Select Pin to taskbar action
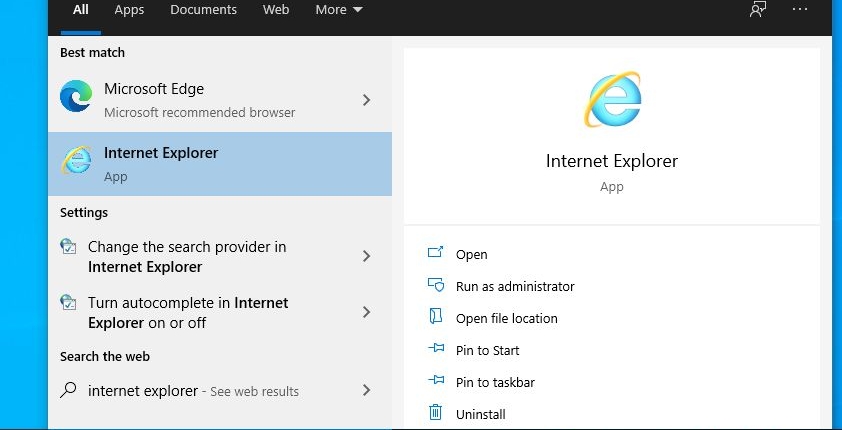 click(x=495, y=382)
